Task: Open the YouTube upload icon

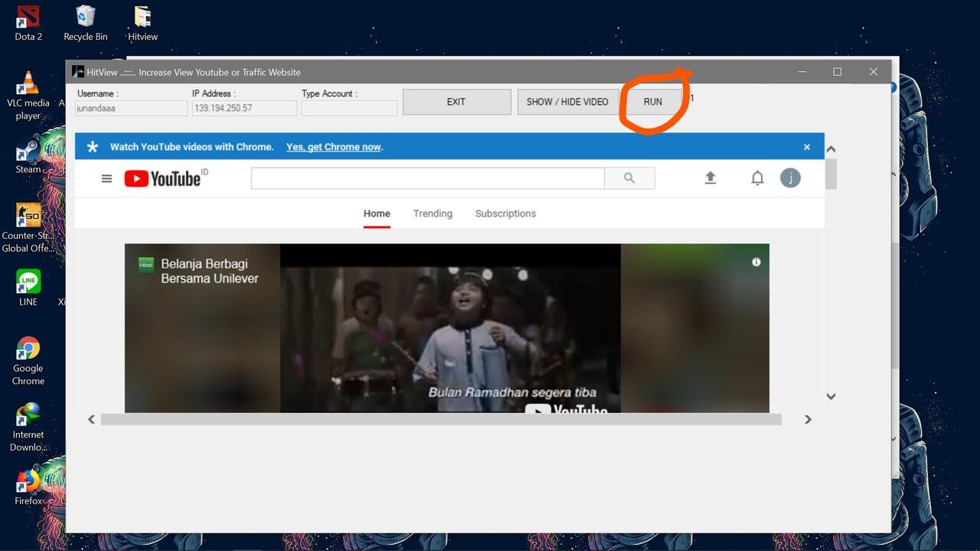Action: click(x=710, y=178)
